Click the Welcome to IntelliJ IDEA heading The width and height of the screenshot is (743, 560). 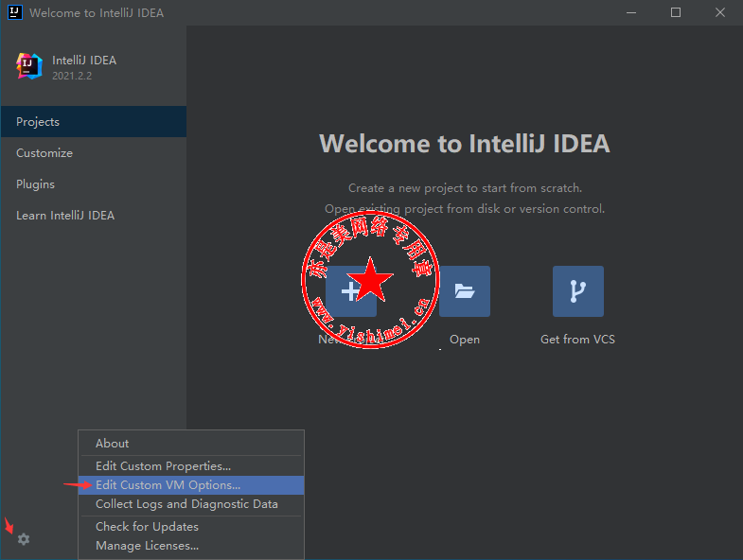[x=465, y=144]
